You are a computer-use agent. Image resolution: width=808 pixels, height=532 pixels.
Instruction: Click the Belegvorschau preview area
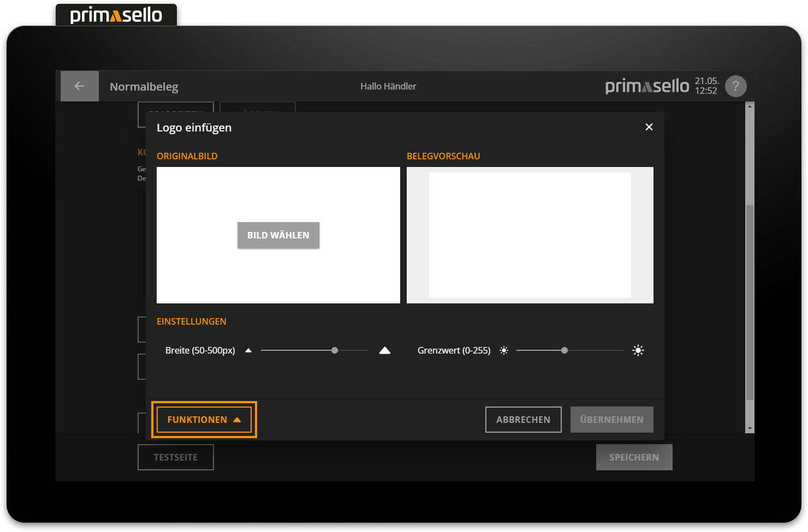point(530,235)
